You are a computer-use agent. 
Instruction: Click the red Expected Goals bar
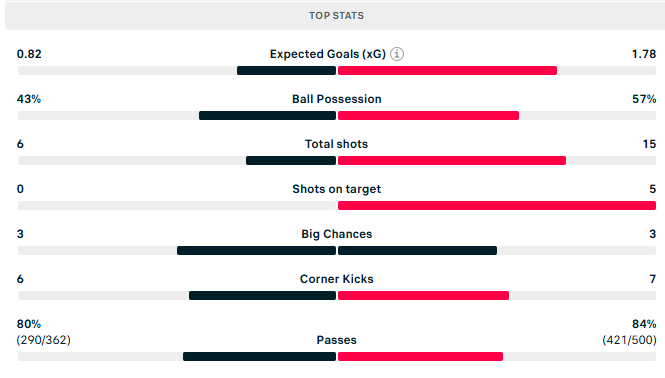447,70
